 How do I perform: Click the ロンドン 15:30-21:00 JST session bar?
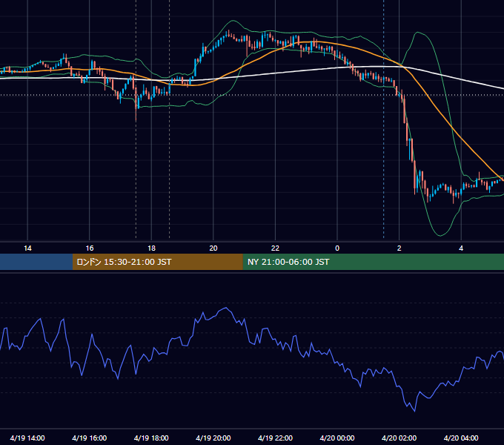click(157, 262)
